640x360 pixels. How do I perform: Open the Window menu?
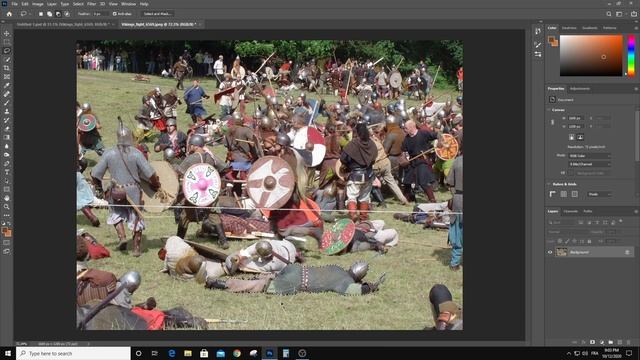pos(128,4)
